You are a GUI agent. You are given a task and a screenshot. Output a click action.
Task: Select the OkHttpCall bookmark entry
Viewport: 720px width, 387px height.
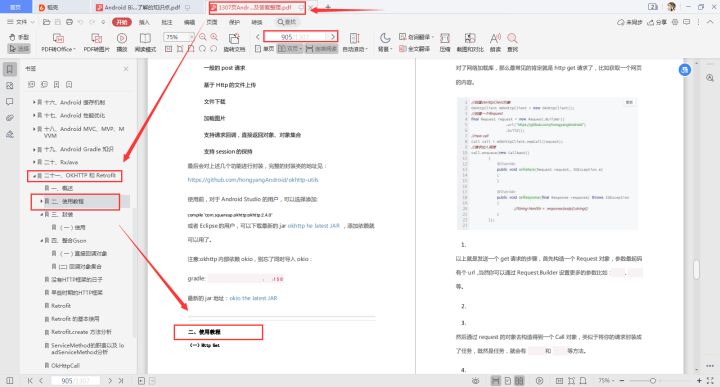click(x=65, y=366)
